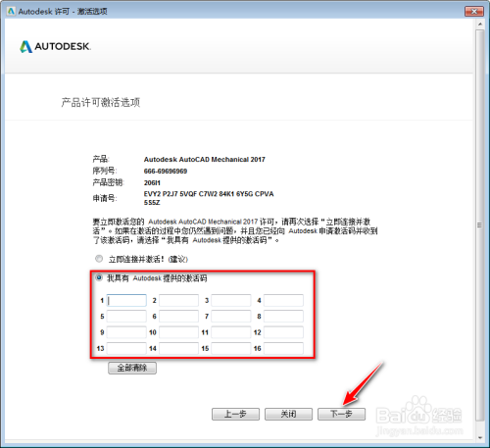The width and height of the screenshot is (490, 448).
Task: Select "我具有 Autodesk 提供的激活码" radio option
Action: (x=99, y=277)
